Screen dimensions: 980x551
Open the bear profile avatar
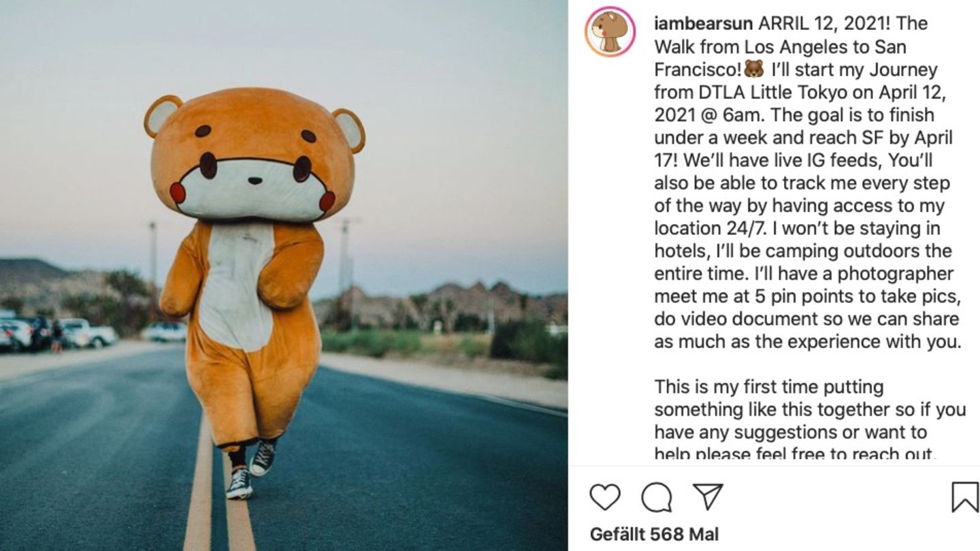coord(610,31)
